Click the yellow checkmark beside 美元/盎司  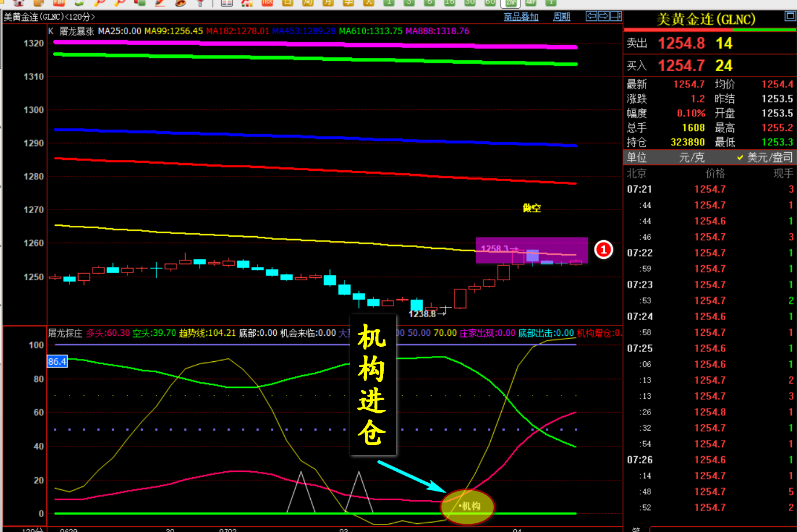[740, 157]
